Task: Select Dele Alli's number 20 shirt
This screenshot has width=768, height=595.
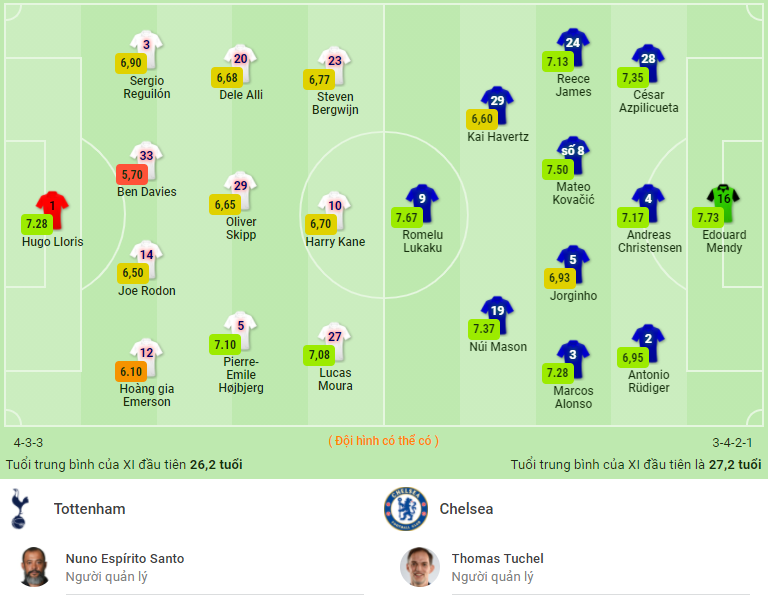Action: click(x=240, y=64)
